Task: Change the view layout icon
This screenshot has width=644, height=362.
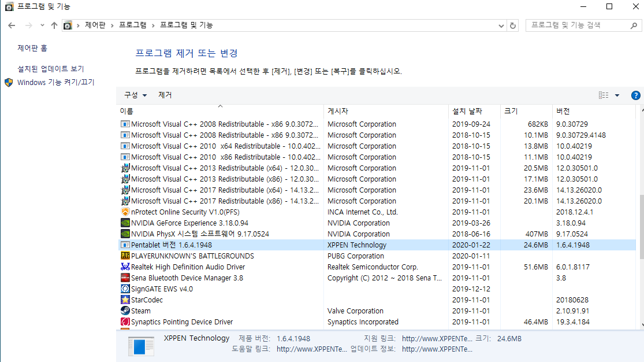Action: coord(604,95)
